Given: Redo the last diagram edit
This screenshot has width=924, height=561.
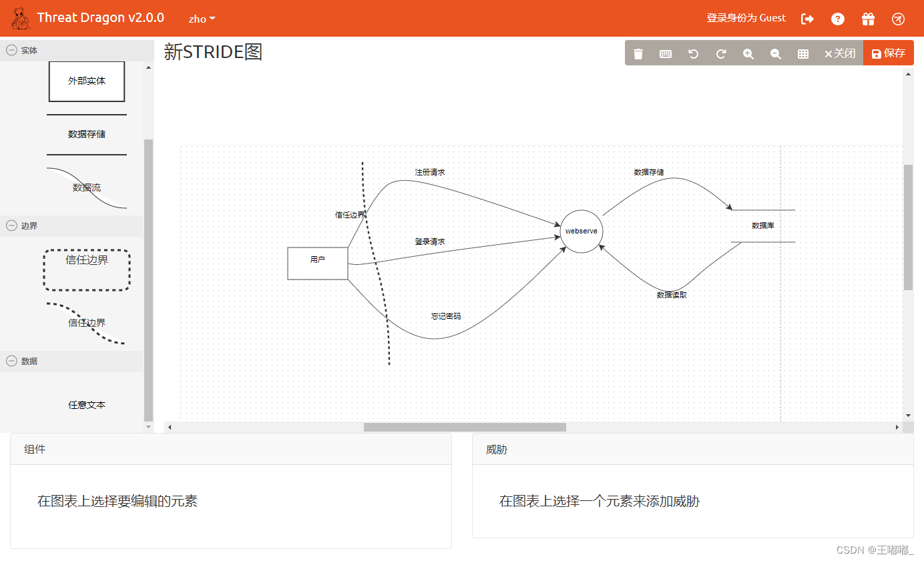Looking at the screenshot, I should coord(721,53).
